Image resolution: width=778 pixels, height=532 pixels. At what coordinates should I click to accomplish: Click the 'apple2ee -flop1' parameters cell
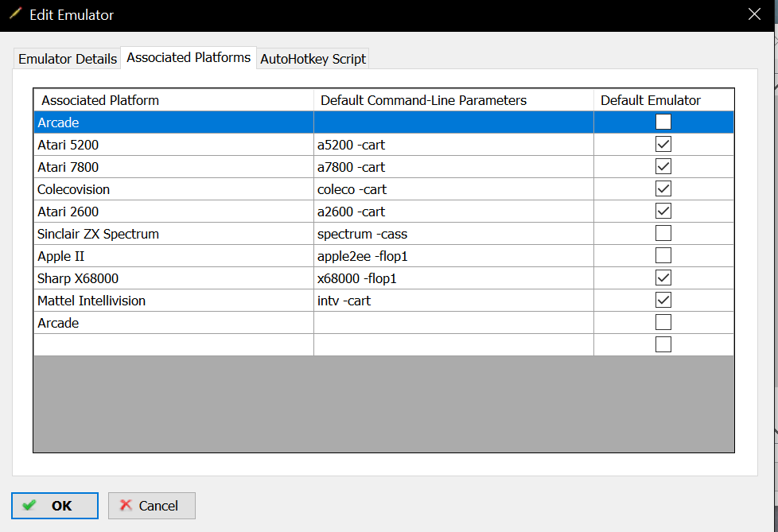(x=453, y=256)
